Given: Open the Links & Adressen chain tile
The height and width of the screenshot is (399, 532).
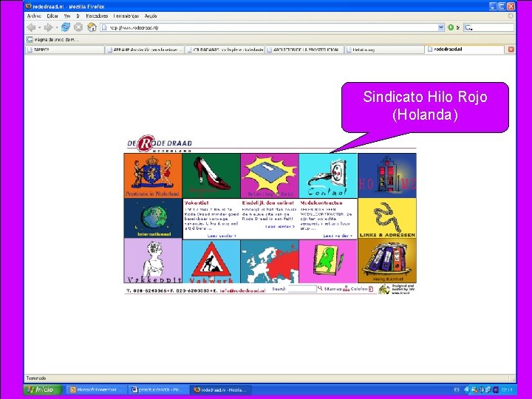Looking at the screenshot, I should [x=387, y=218].
